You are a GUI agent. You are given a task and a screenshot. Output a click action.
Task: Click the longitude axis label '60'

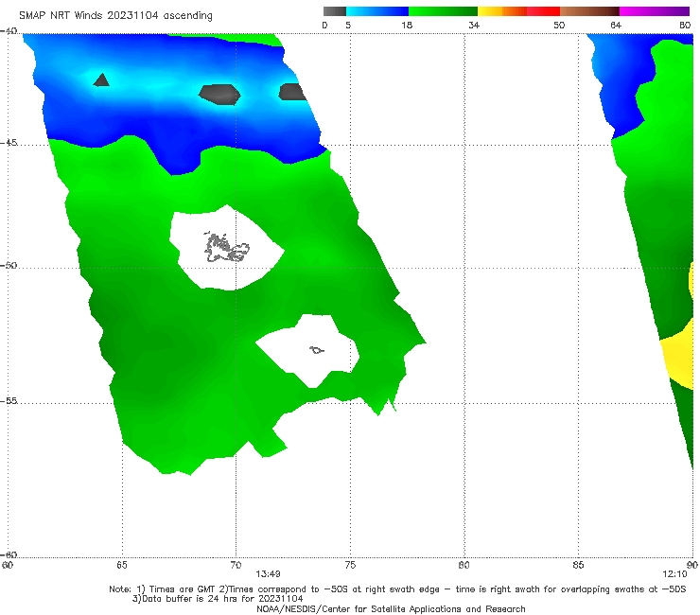(8, 566)
